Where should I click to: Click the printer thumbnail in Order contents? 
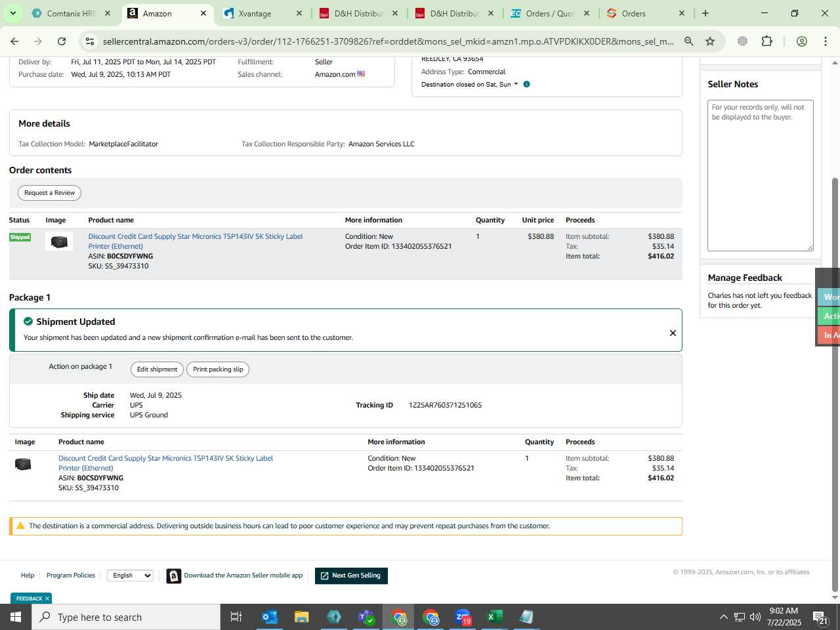pos(59,241)
